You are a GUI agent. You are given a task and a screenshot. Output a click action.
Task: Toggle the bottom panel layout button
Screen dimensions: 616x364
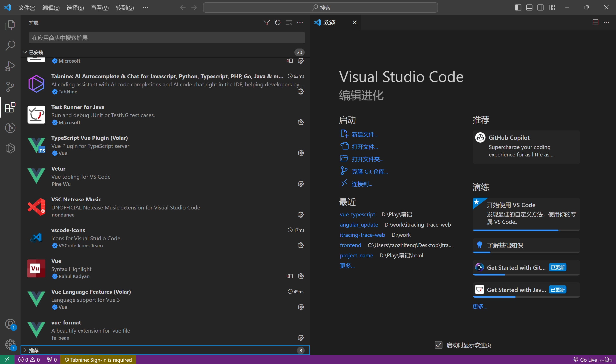(529, 8)
